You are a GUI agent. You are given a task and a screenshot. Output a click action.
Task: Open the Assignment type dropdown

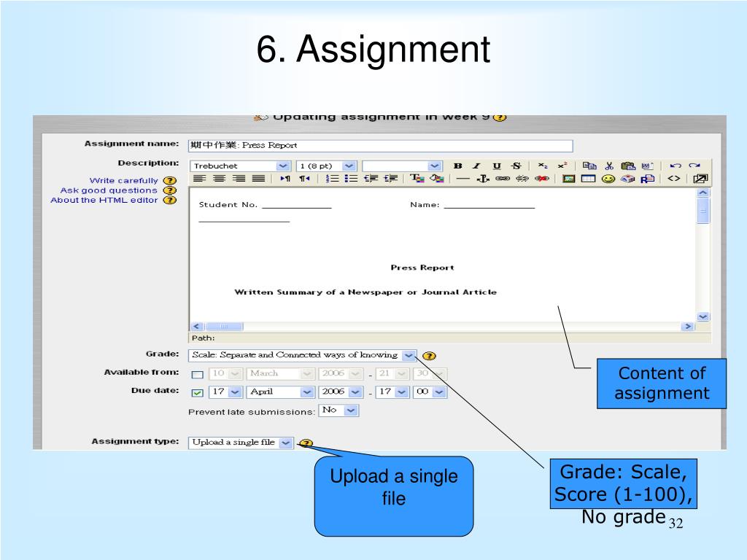(x=241, y=443)
